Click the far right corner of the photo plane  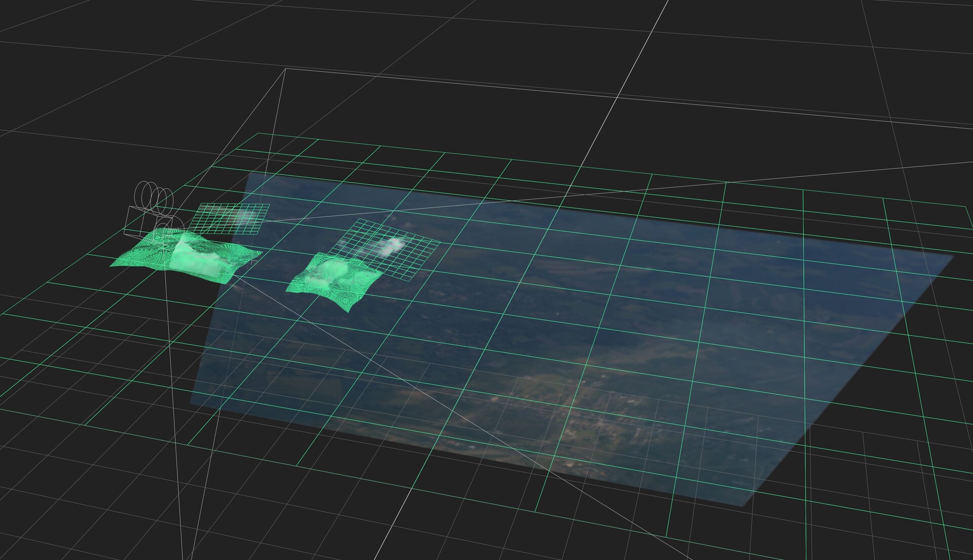pos(953,256)
